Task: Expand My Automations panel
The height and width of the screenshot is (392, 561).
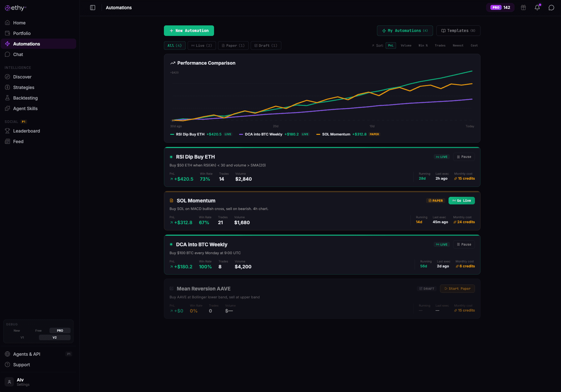Action: coord(405,30)
